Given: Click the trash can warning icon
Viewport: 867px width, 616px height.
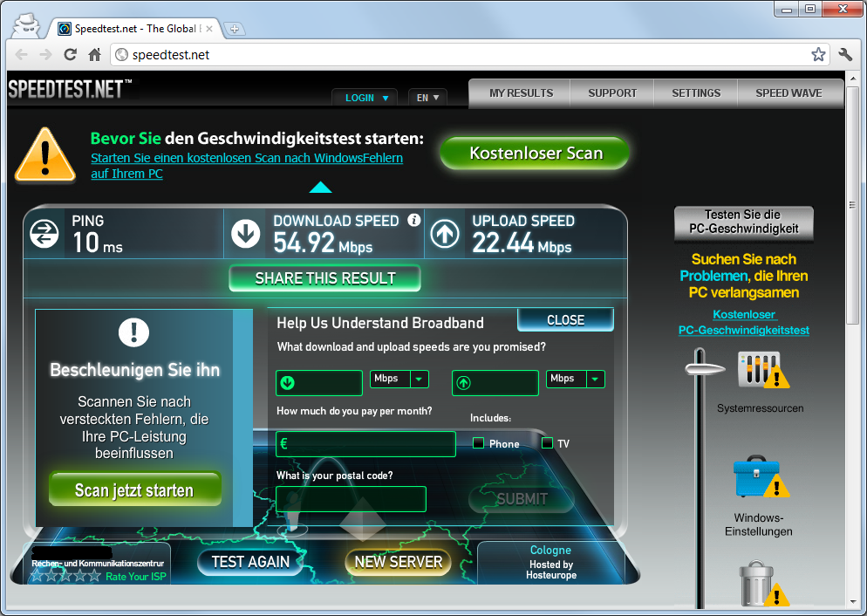Looking at the screenshot, I should (763, 584).
